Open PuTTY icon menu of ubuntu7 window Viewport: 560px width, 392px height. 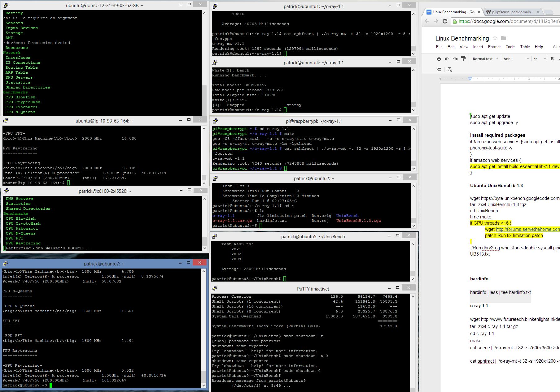point(5,264)
